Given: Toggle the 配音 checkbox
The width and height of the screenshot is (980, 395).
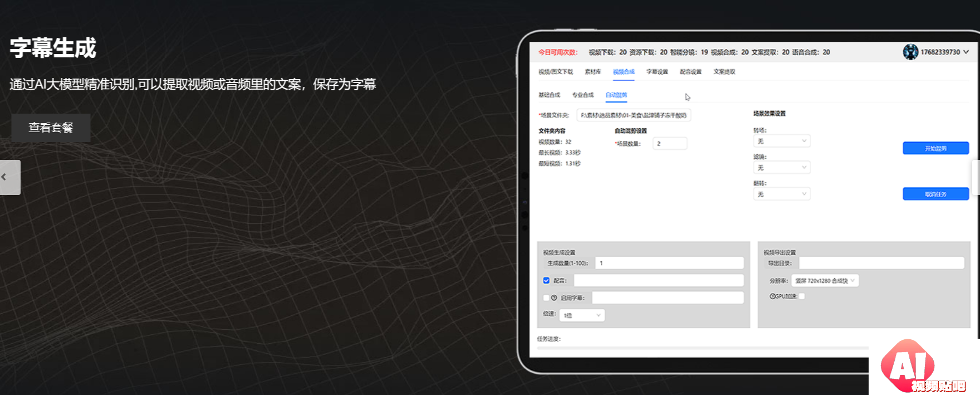Looking at the screenshot, I should 546,280.
